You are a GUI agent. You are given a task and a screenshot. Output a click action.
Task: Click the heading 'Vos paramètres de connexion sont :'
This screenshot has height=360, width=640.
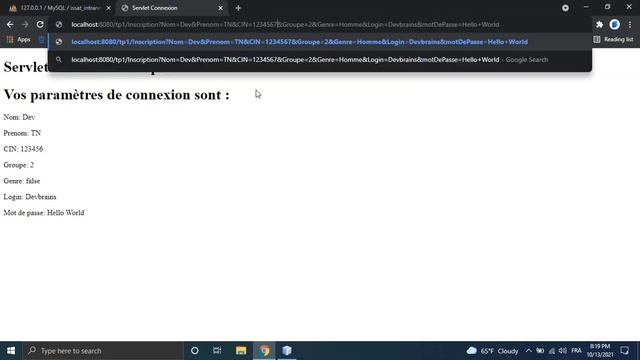tap(117, 95)
